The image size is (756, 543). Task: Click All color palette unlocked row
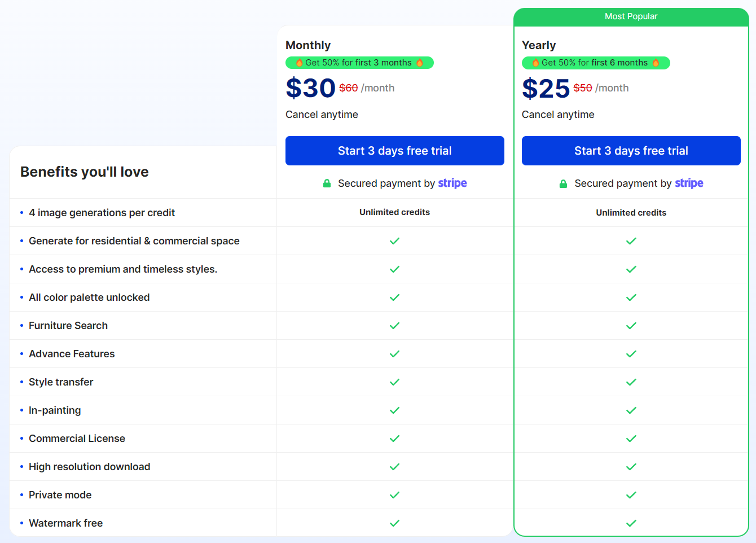pos(89,297)
